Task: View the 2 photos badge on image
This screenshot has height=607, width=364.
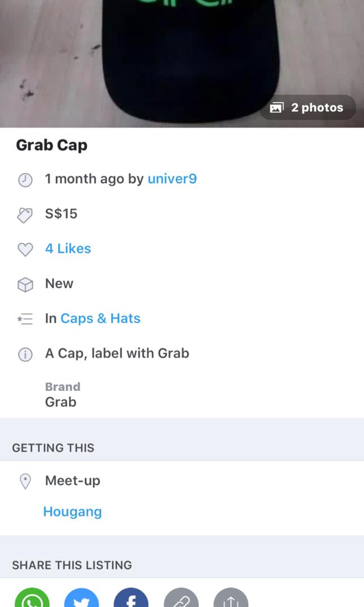Action: point(308,107)
